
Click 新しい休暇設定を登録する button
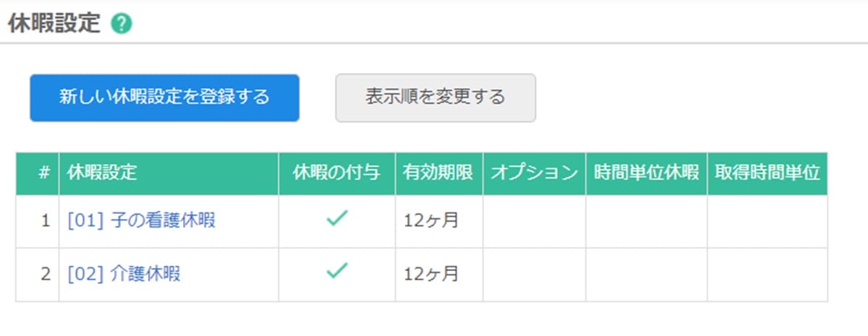[164, 98]
